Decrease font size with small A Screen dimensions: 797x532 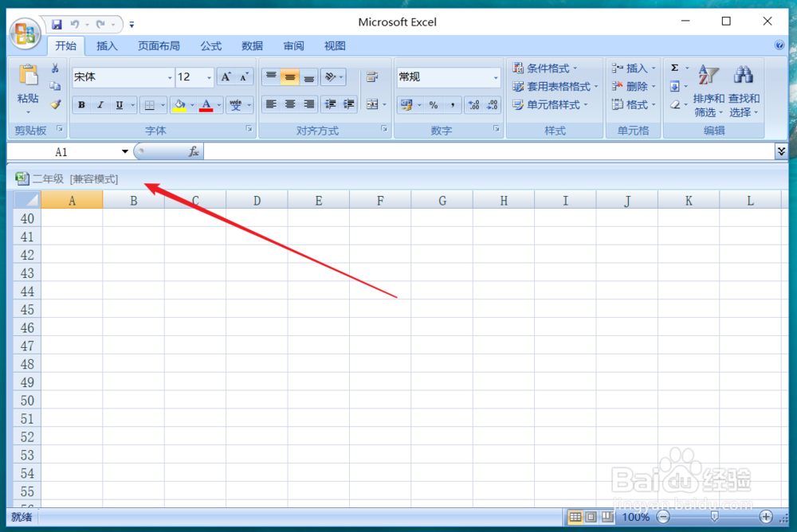[x=244, y=76]
